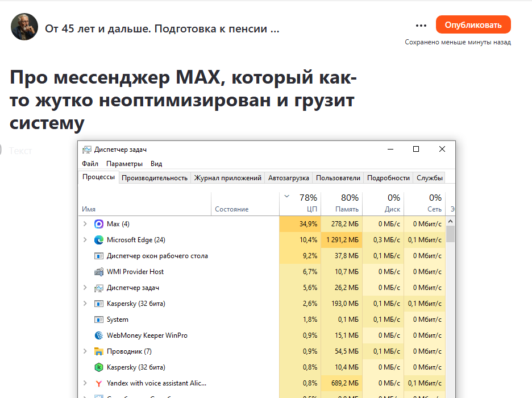Screen dimensions: 532x398
Task: Click the Desktop Window Manager process icon
Action: pyautogui.click(x=99, y=256)
